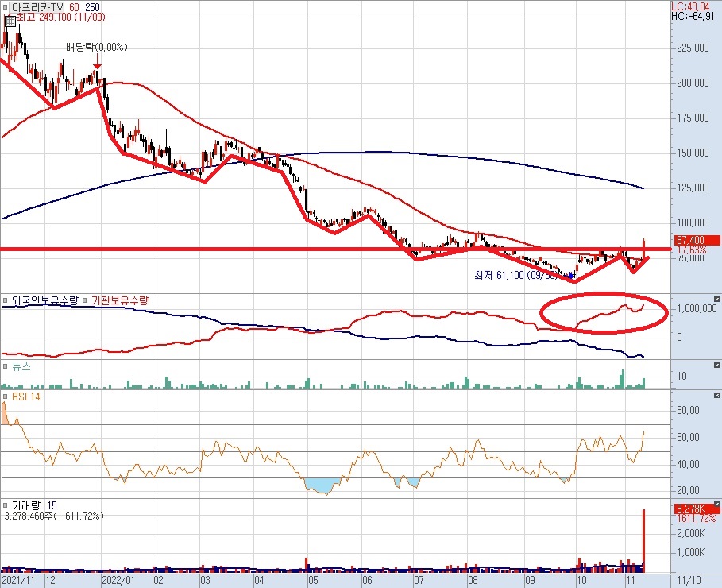The image size is (722, 588).
Task: Click the 40,00 RSI axis label
Action: coord(688,464)
